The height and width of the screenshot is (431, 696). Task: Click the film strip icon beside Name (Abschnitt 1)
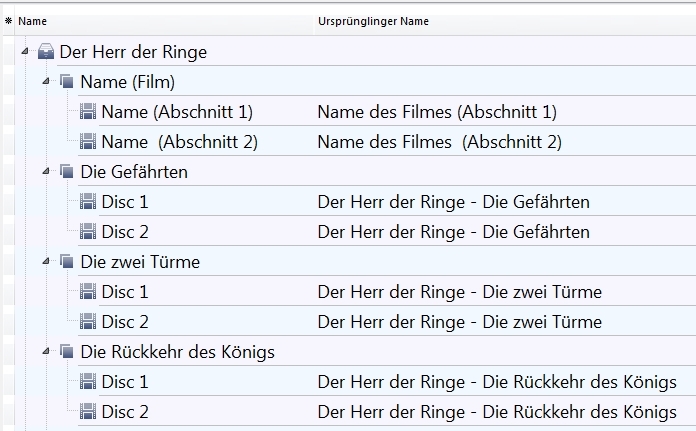[x=88, y=112]
